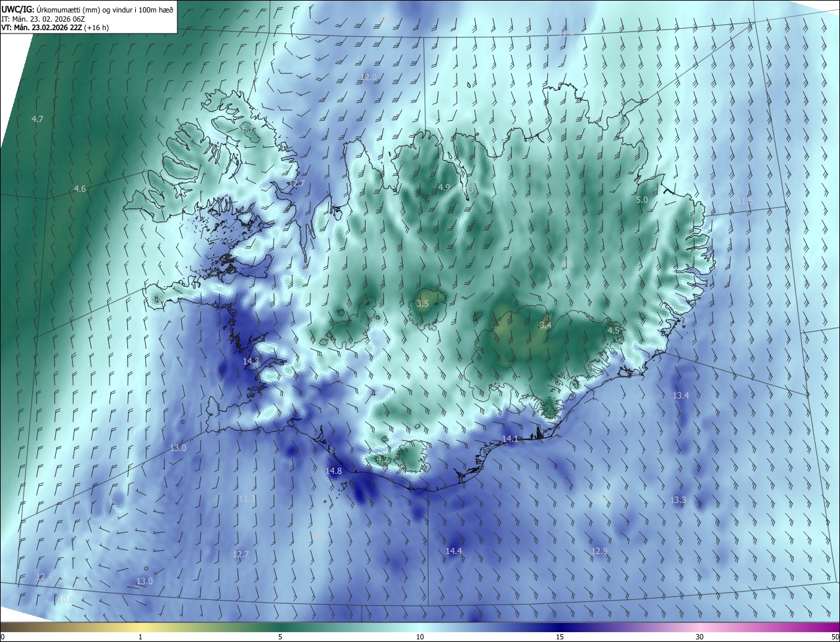The image size is (840, 642).
Task: Click the 10.0 value label
Action: click(x=67, y=600)
